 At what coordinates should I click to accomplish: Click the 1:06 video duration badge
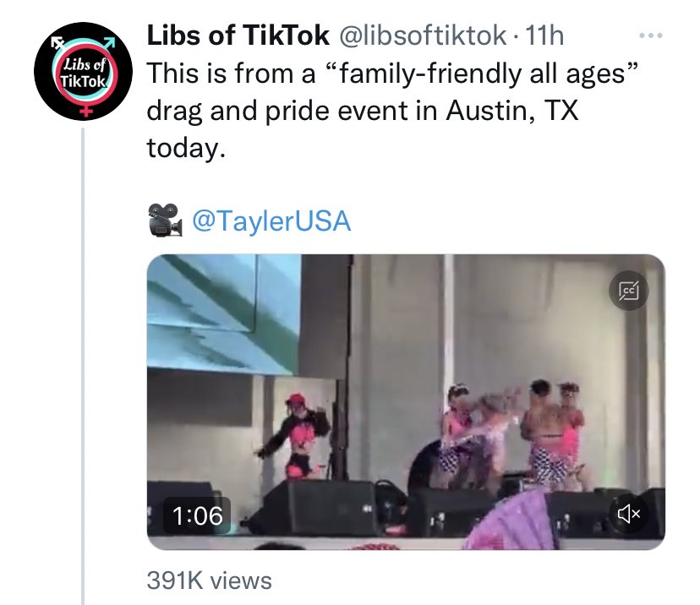[197, 515]
